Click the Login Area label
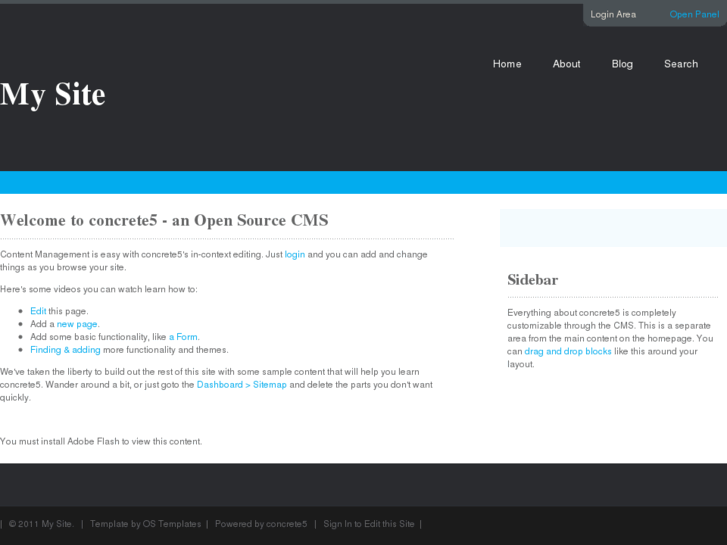 613,14
